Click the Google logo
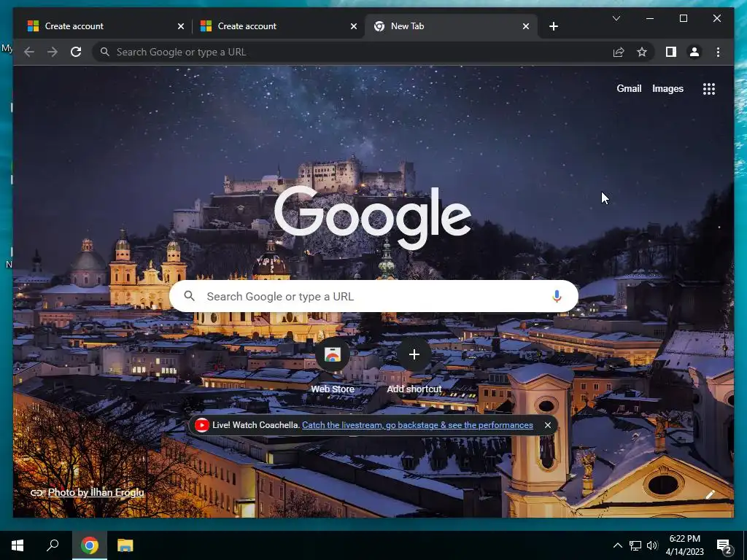Screen dimensions: 747x560 pyautogui.click(x=373, y=217)
